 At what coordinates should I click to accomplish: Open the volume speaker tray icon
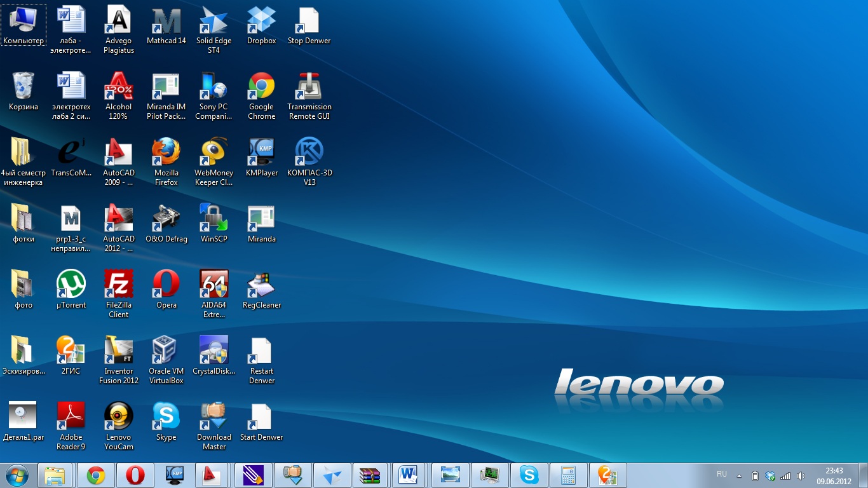[x=801, y=476]
